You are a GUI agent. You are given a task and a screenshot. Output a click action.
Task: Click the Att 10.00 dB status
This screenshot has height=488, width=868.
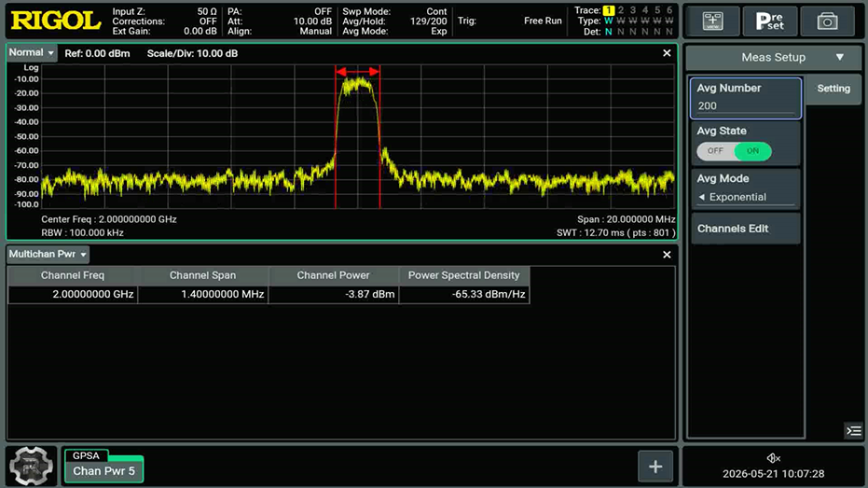280,21
